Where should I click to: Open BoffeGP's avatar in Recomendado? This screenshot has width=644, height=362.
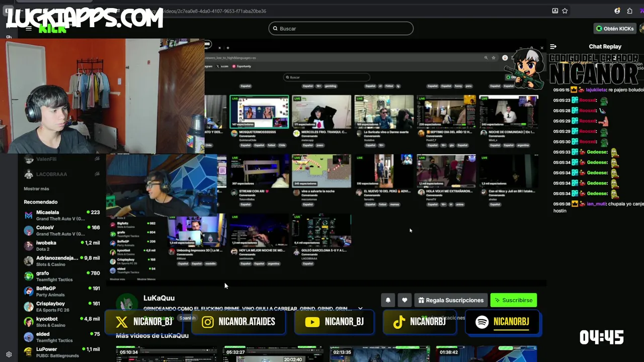pos(29,291)
